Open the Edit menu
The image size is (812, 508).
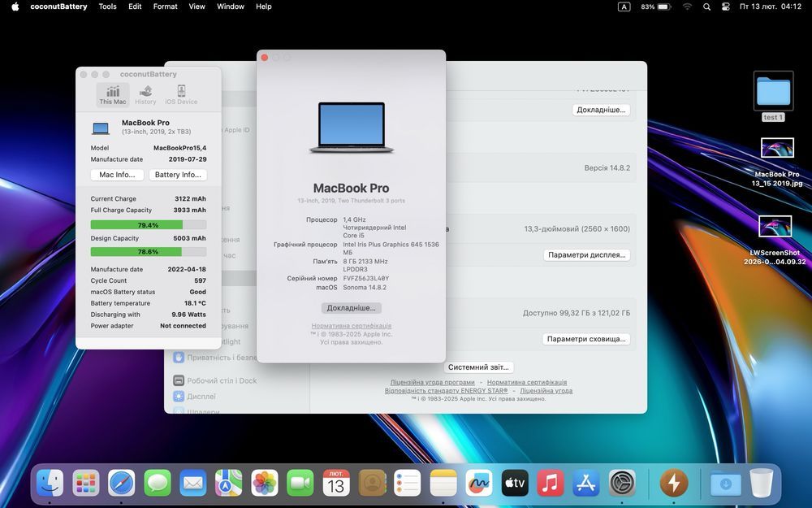point(135,7)
